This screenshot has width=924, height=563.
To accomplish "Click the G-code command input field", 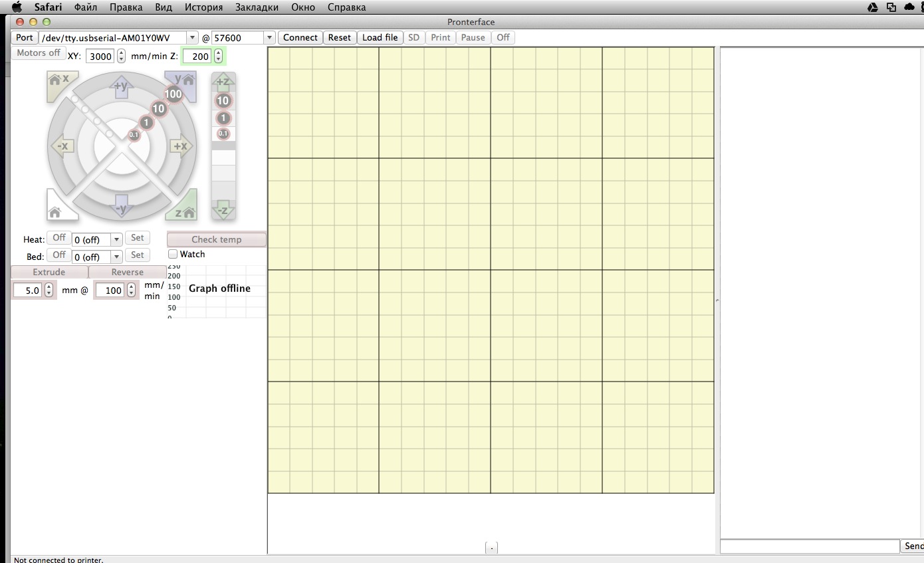I will coord(809,546).
